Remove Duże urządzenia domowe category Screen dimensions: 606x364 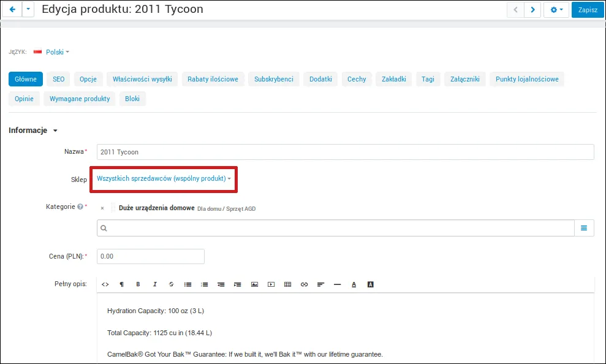coord(102,208)
